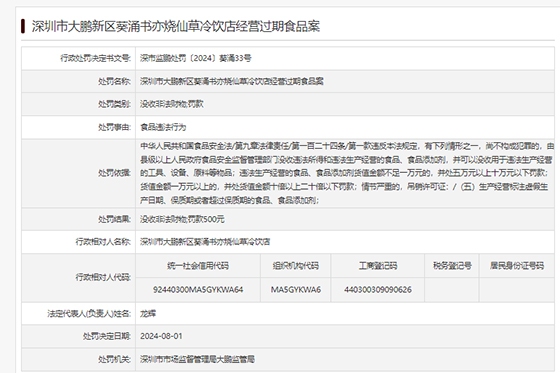Click the 法定代表人(负责人)姓名 label
560x373 pixels.
pyautogui.click(x=89, y=314)
